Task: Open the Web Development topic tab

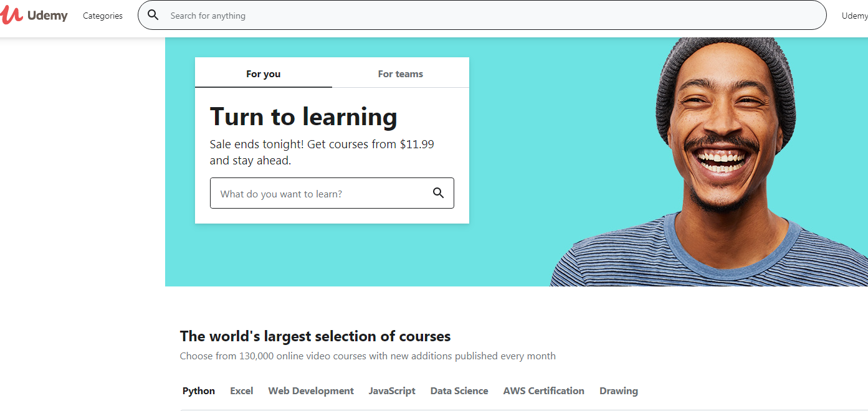Action: click(x=311, y=391)
